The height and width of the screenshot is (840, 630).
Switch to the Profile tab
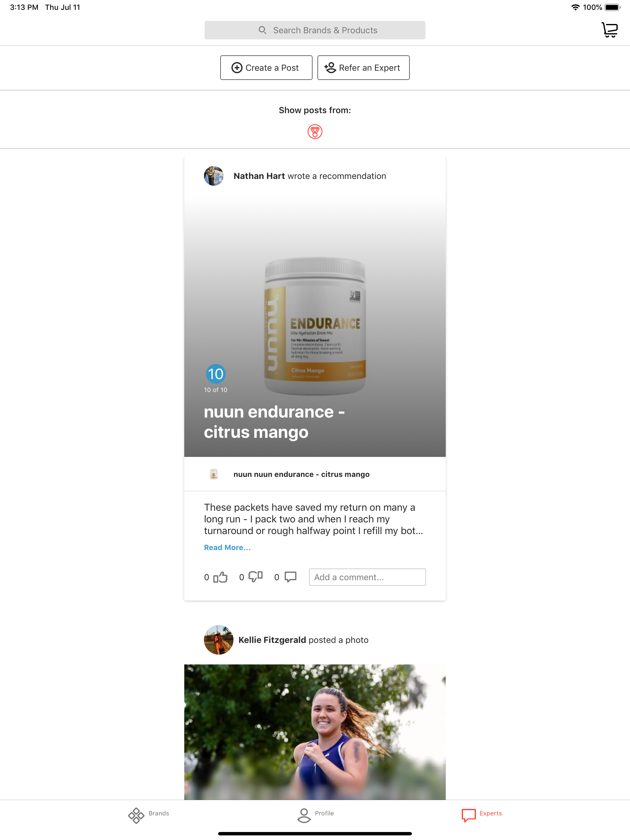click(x=315, y=815)
